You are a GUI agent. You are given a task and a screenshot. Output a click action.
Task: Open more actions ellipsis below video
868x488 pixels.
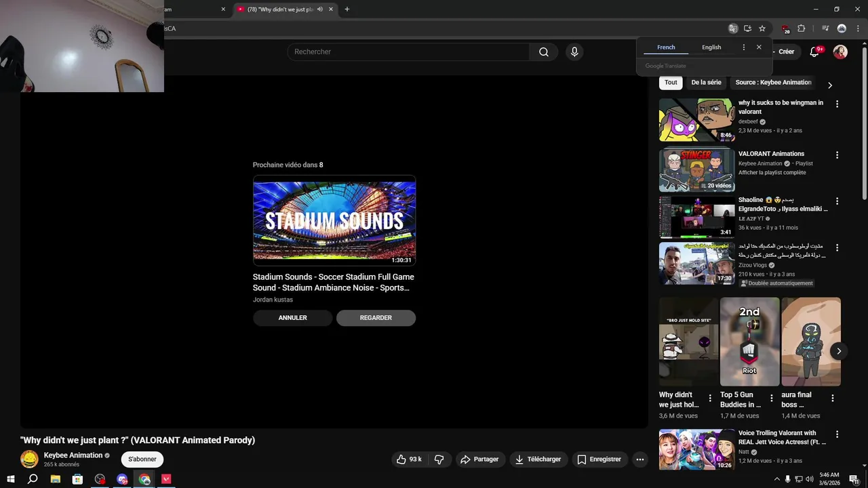click(639, 460)
